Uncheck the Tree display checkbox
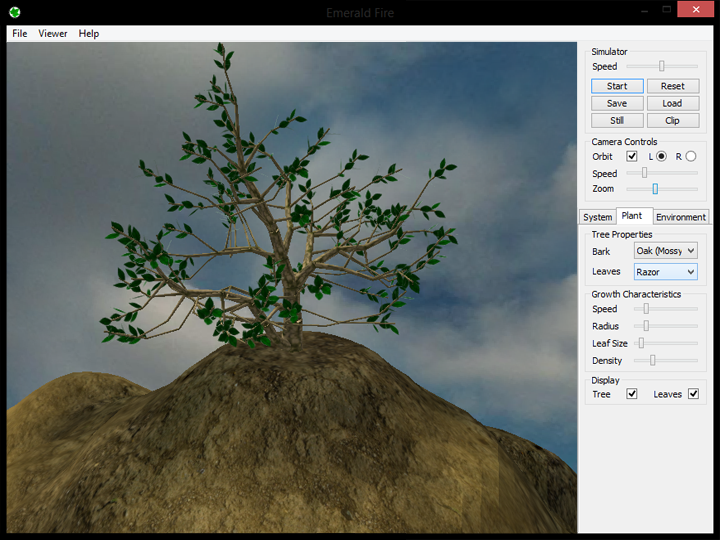720x540 pixels. click(x=631, y=394)
